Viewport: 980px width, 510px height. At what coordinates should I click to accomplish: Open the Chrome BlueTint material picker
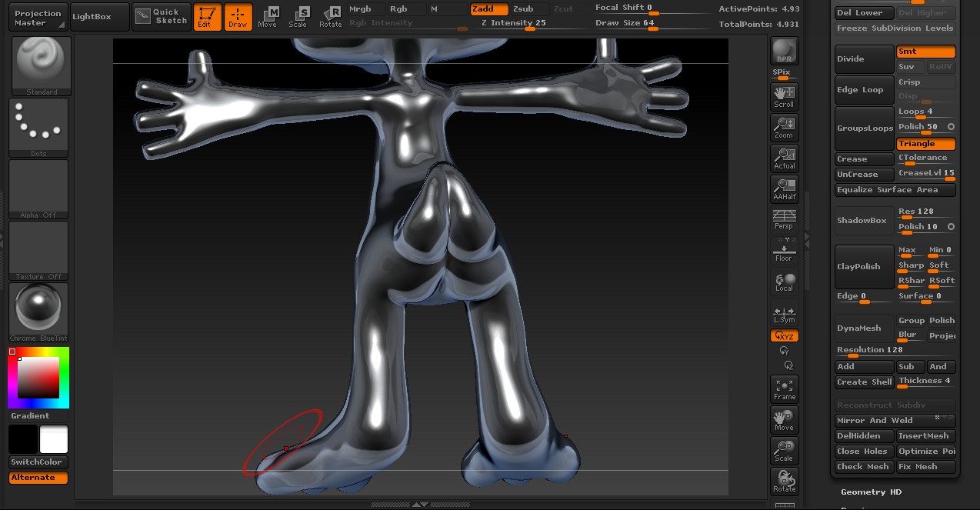(x=38, y=312)
